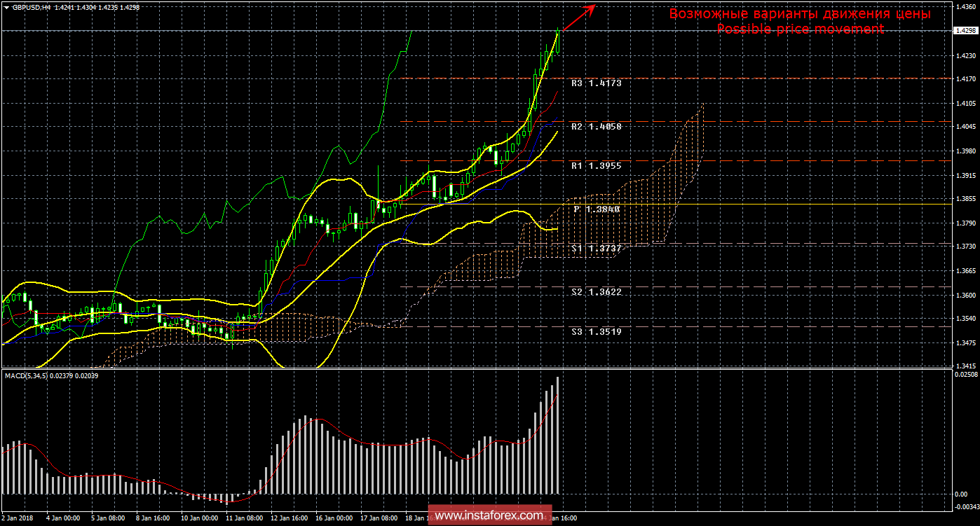Viewport: 980px width, 526px height.
Task: Click the current price tag 1.4298
Action: click(x=965, y=31)
